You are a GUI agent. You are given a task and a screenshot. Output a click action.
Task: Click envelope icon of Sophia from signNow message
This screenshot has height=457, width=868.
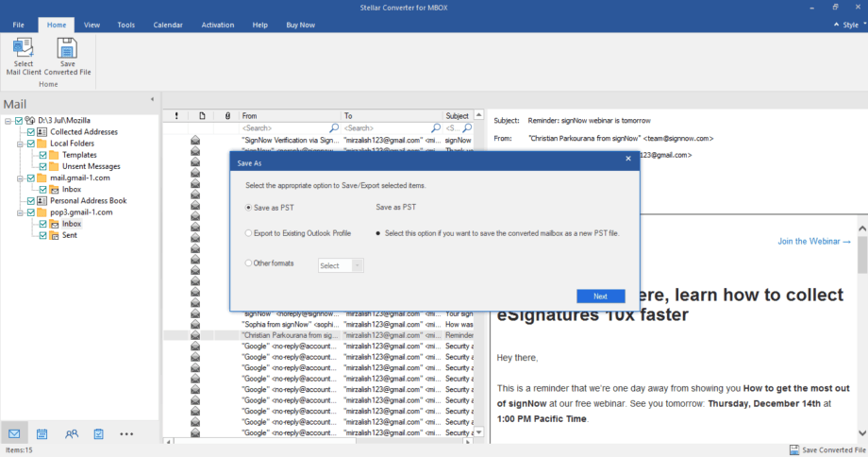coord(195,325)
